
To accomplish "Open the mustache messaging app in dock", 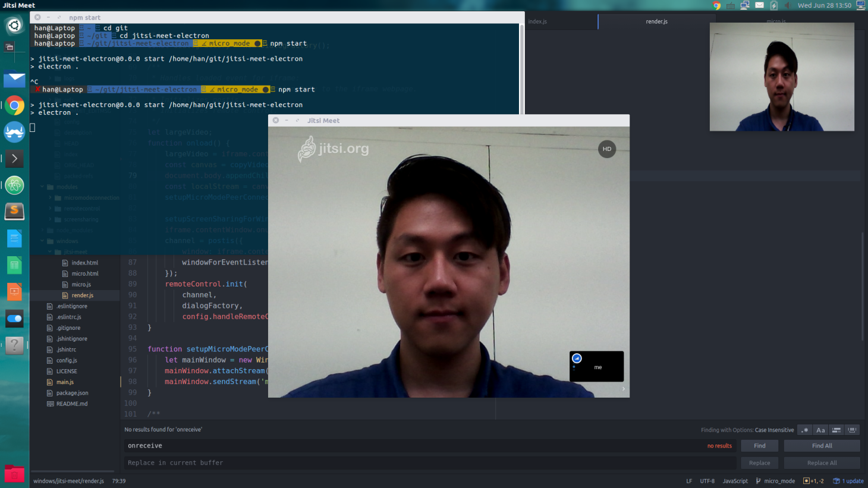I will pos(14,132).
